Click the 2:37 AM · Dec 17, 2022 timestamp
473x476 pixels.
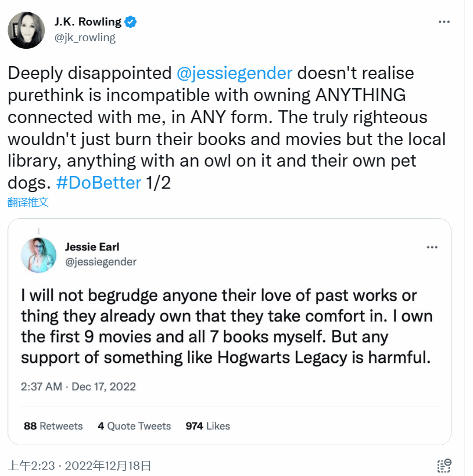78,387
